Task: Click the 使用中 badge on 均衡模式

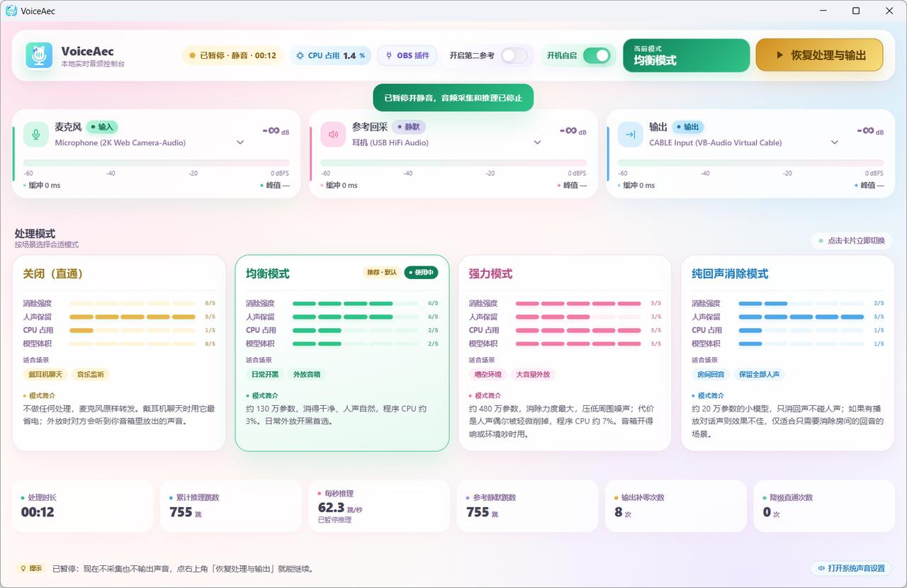Action: [422, 273]
